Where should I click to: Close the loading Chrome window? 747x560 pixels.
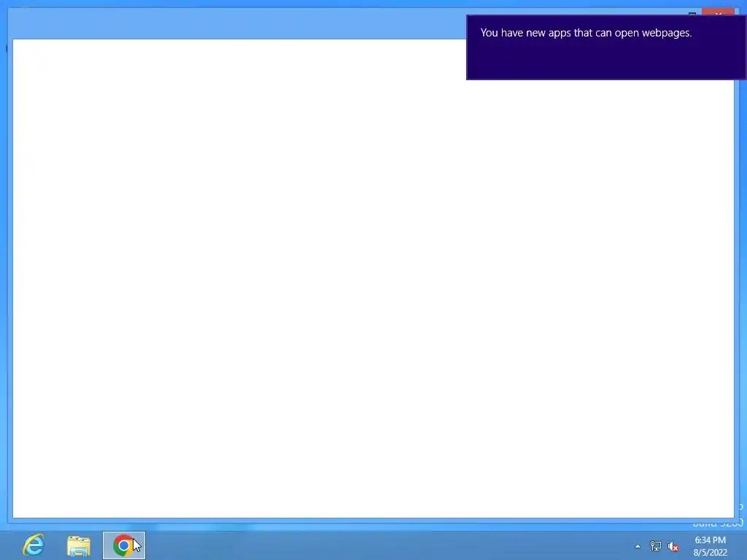coord(718,12)
